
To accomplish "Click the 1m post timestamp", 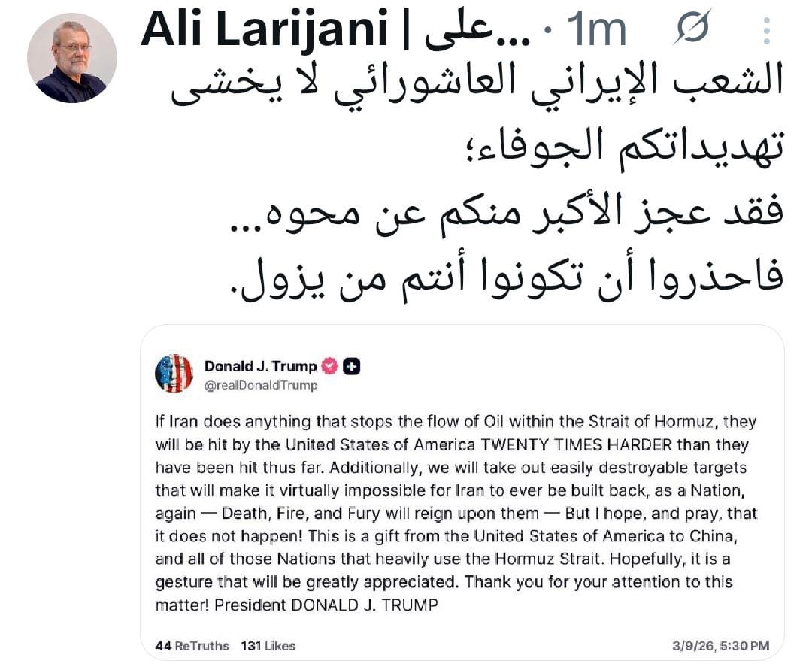I will pyautogui.click(x=595, y=31).
